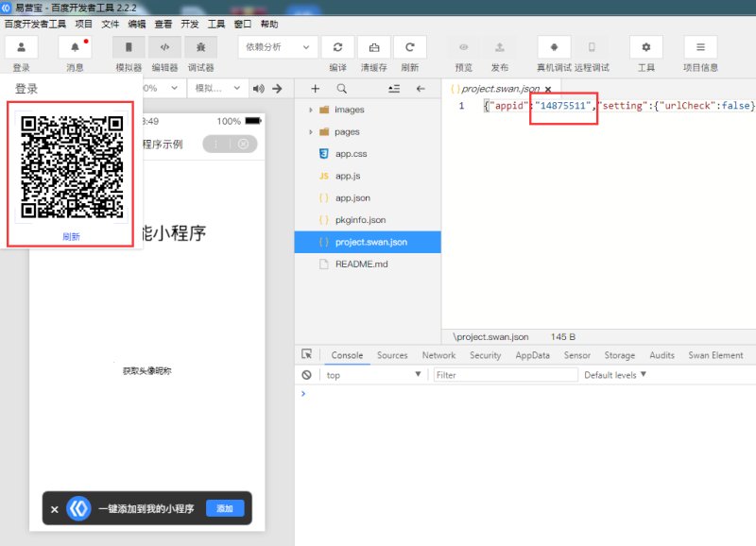Click the clear console icon

[307, 375]
